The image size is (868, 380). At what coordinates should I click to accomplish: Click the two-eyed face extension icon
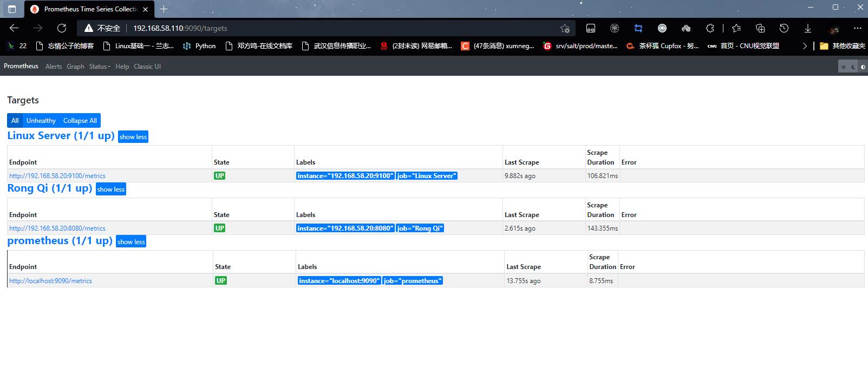click(x=591, y=28)
